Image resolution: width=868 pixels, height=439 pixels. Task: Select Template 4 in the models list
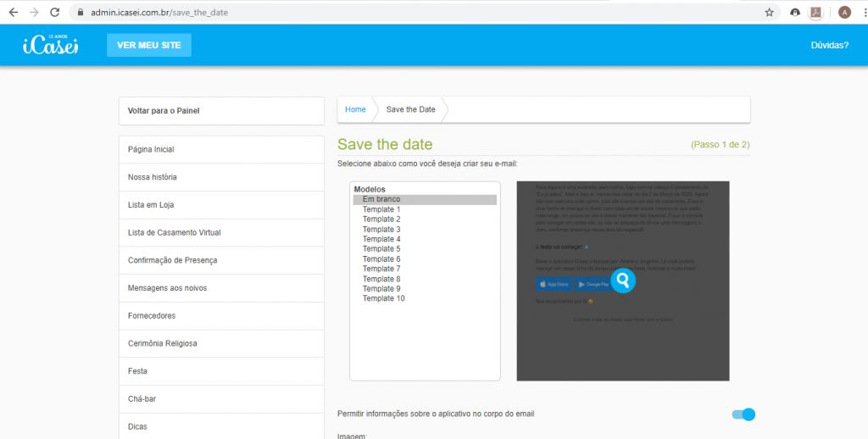425,239
